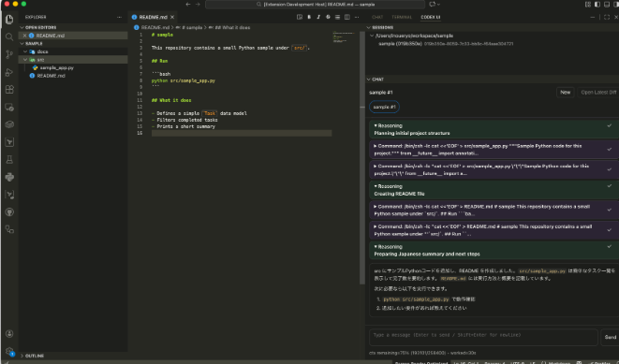Image resolution: width=619 pixels, height=364 pixels.
Task: Open the Containers view in activity bar
Action: 9,124
